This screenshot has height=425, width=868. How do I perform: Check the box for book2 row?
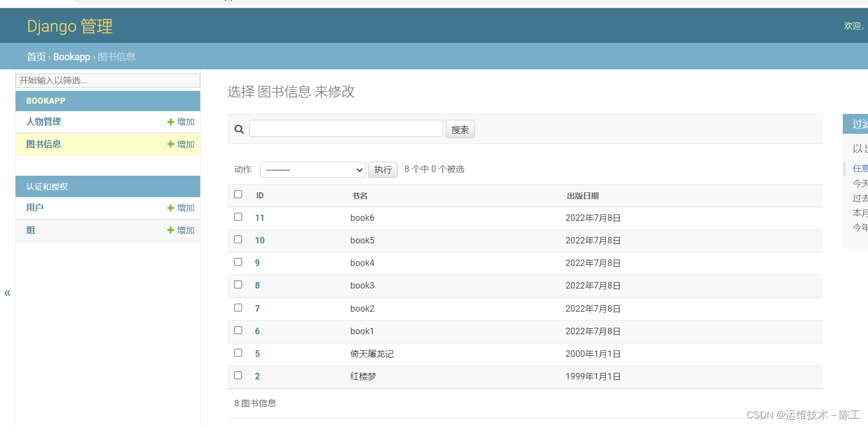(238, 308)
